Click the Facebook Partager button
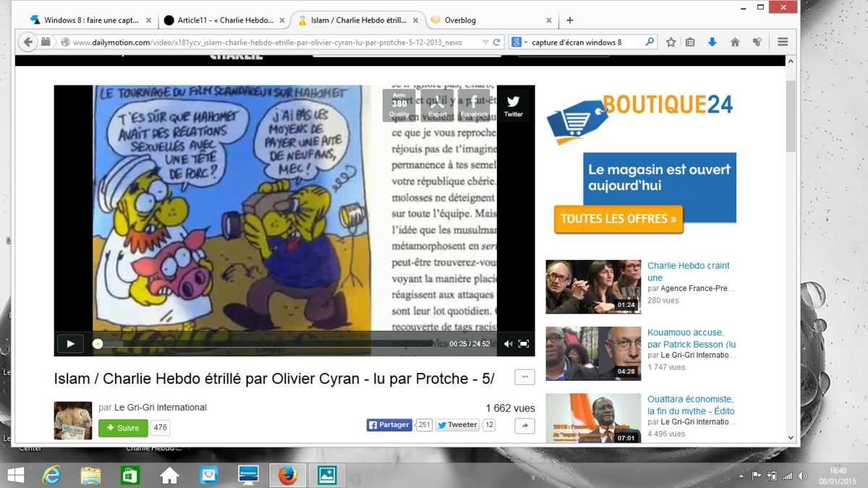 [x=389, y=425]
